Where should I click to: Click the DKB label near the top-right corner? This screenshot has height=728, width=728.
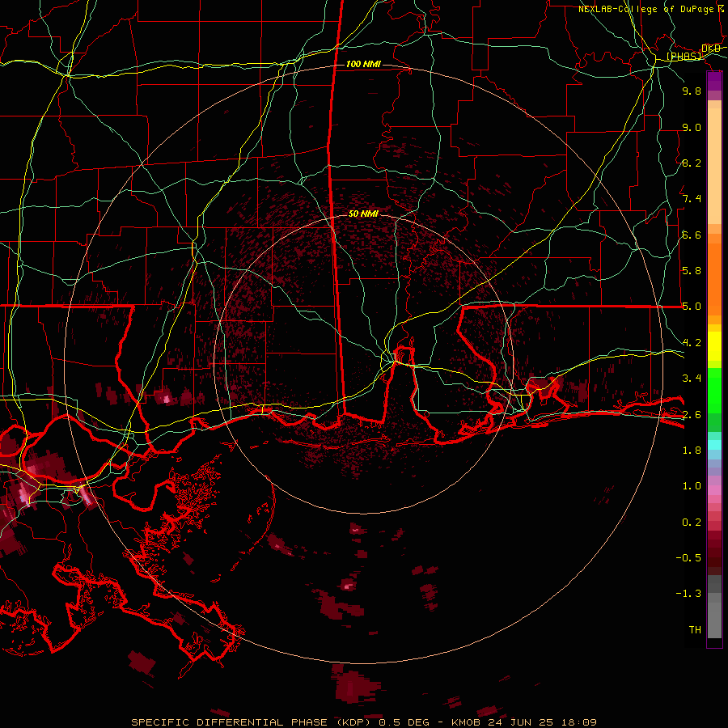click(x=711, y=48)
